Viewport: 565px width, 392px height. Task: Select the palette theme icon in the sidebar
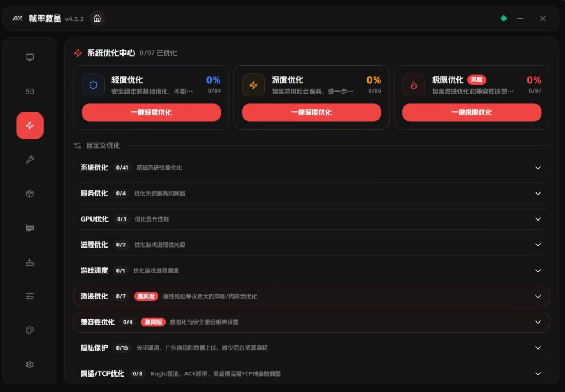tap(29, 330)
